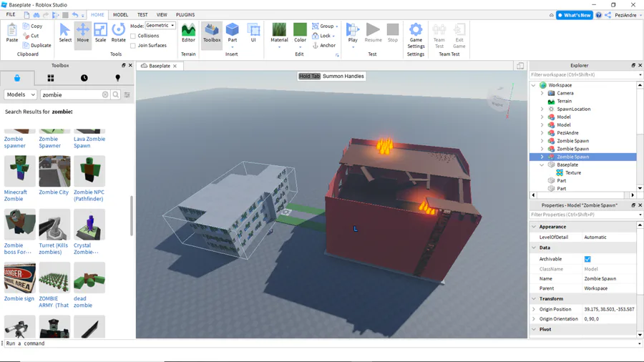Select the Texture item under Baseplate
This screenshot has width=644, height=362.
573,173
